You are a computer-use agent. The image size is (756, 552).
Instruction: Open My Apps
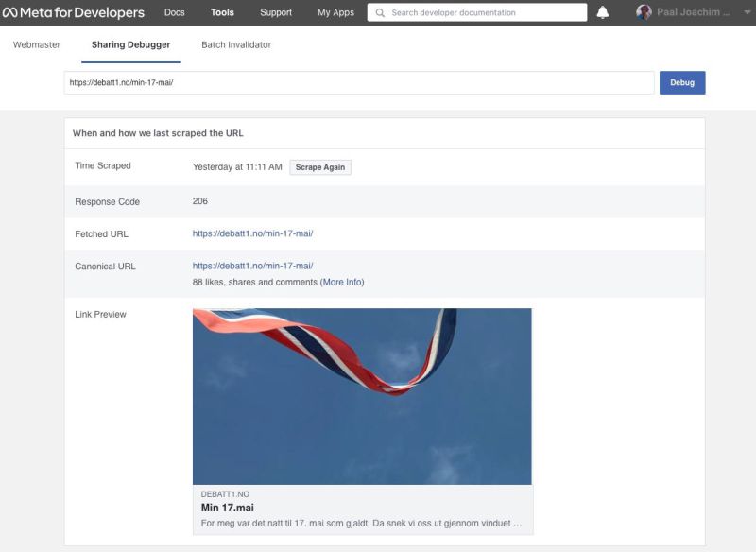tap(335, 12)
